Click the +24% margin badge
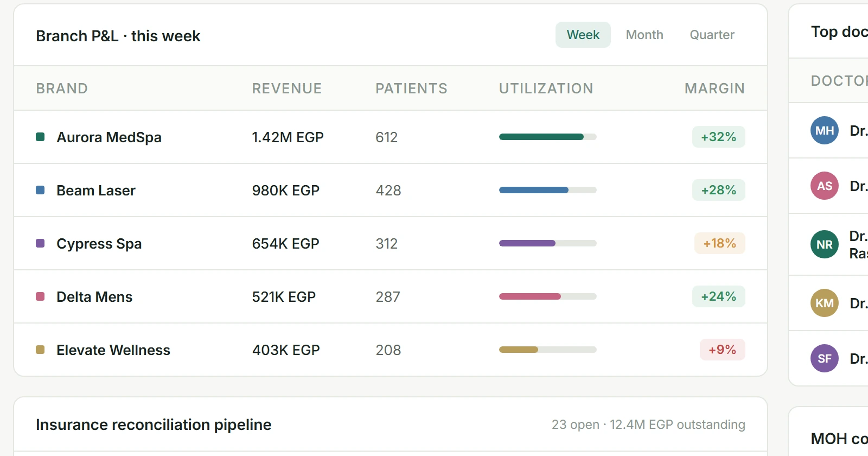This screenshot has height=456, width=868. click(719, 296)
